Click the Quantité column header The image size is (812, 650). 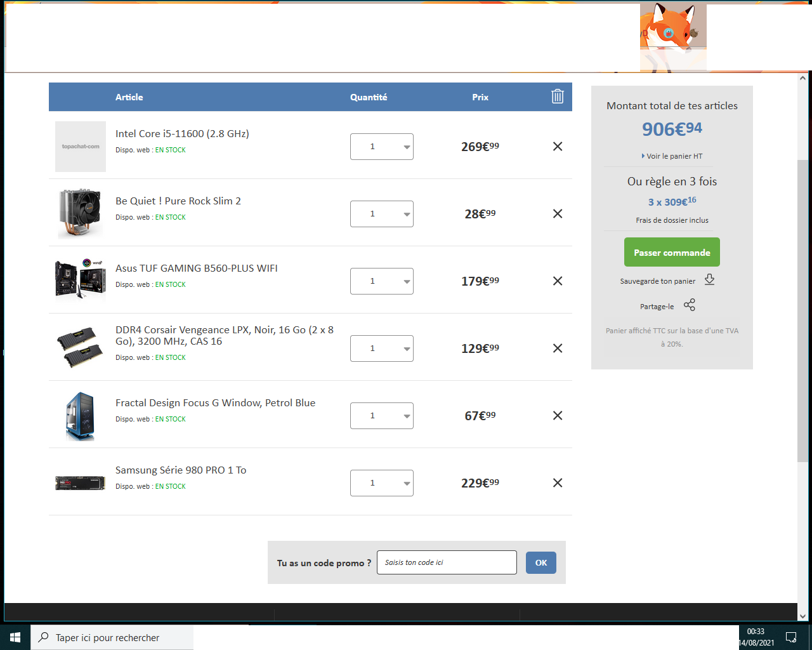[369, 97]
